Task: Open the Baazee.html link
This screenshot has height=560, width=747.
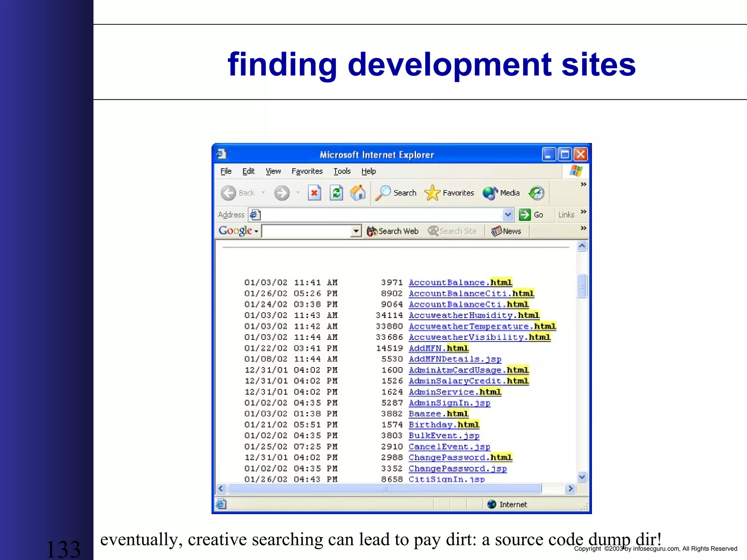Action: (439, 413)
